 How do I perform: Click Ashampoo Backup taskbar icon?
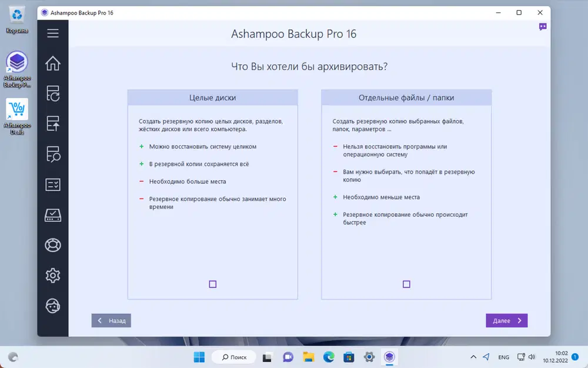389,357
